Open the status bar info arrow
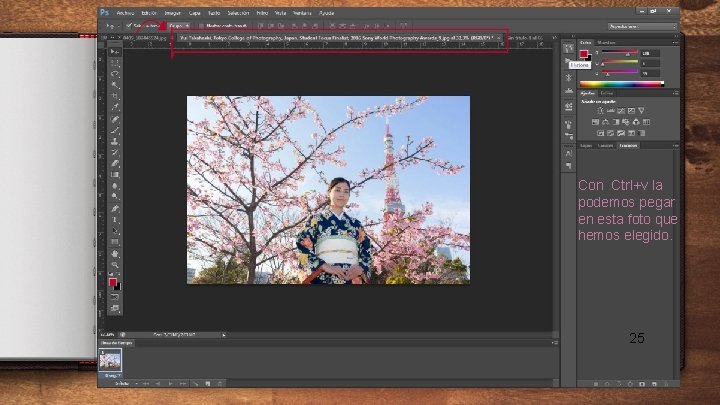Viewport: 720px width, 405px height. [x=224, y=335]
